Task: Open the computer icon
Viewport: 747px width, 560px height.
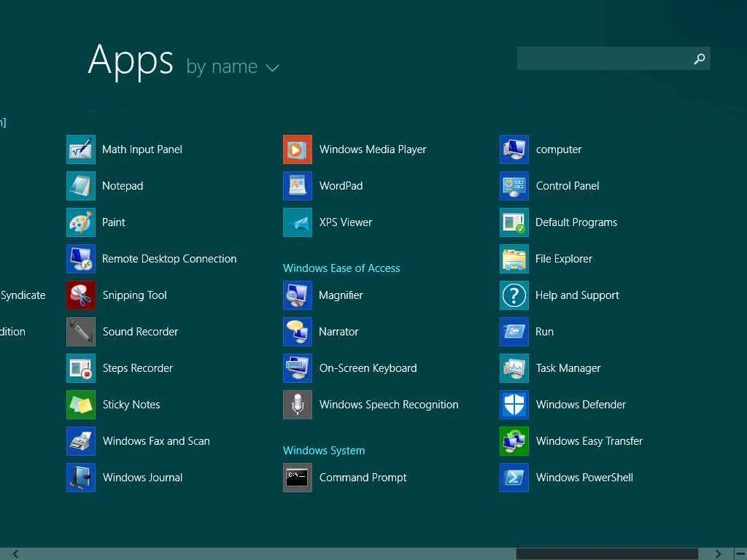Action: coord(514,149)
